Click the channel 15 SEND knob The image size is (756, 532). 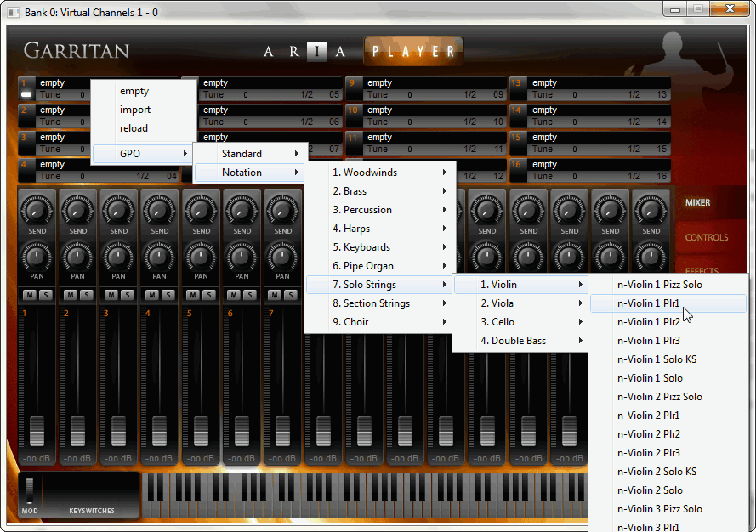[x=610, y=209]
